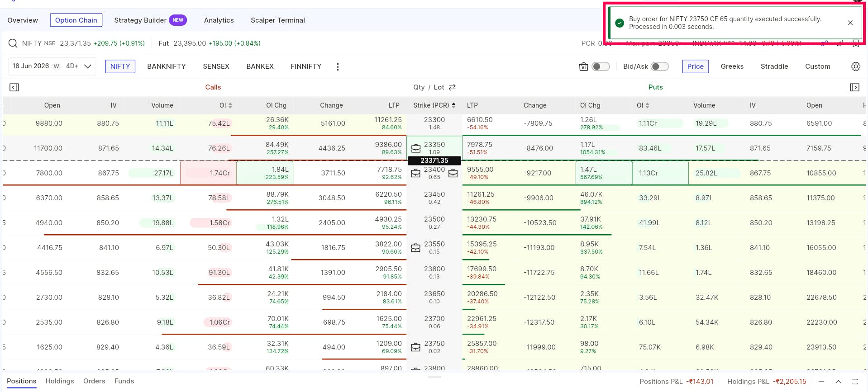This screenshot has width=868, height=392.
Task: Open the Orders tab at bottom
Action: 94,381
